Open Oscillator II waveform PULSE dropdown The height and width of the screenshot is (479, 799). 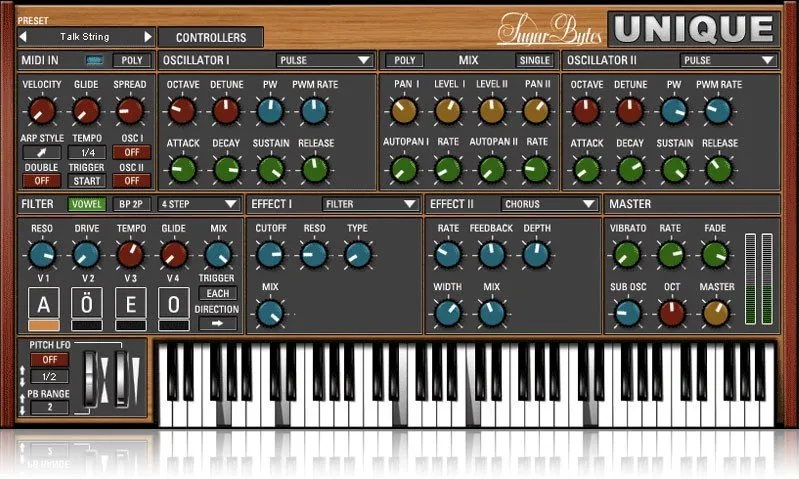click(x=728, y=60)
